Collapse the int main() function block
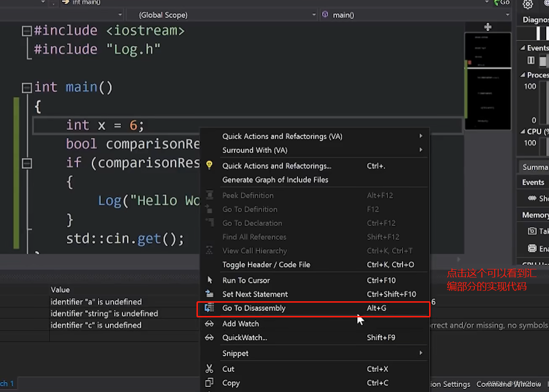The width and height of the screenshot is (549, 392). [x=27, y=88]
